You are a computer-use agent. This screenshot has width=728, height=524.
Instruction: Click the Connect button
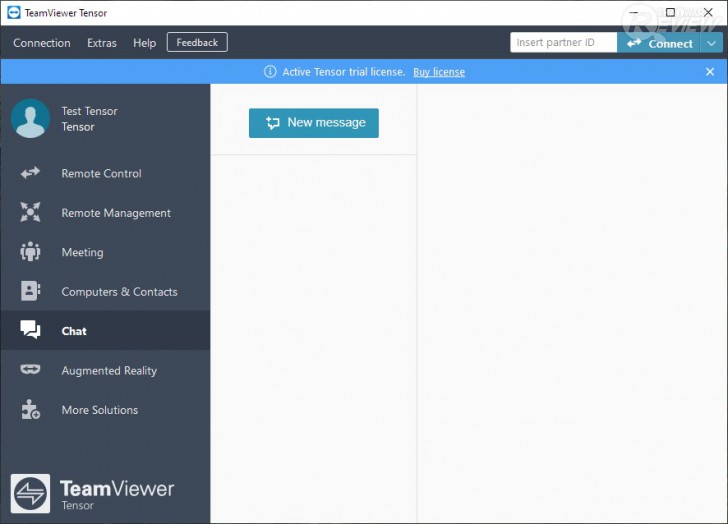coord(659,43)
